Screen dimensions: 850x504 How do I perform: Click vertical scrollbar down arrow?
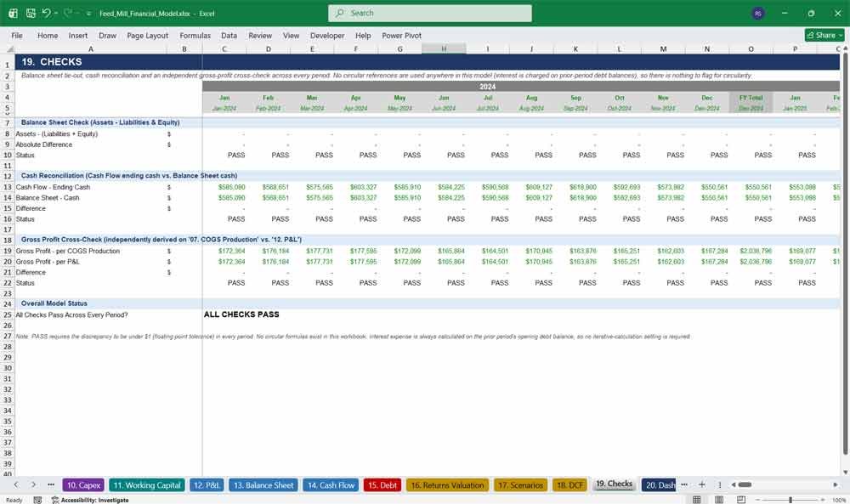pyautogui.click(x=845, y=473)
